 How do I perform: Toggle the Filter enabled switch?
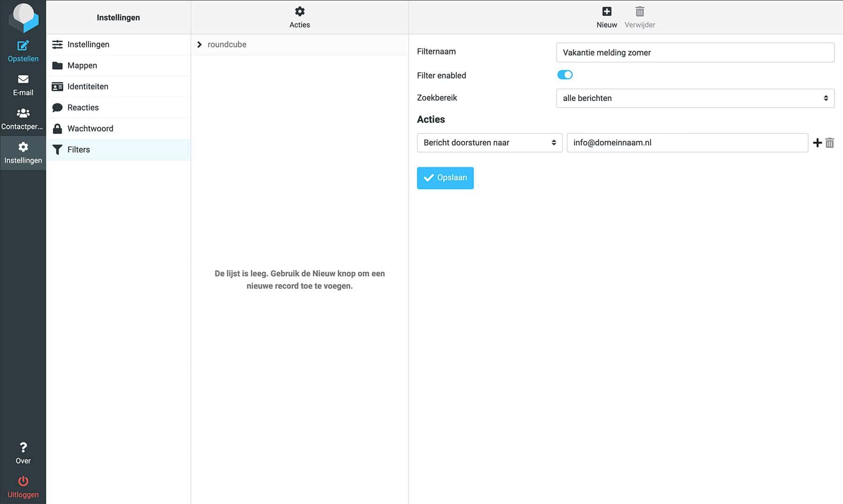pyautogui.click(x=565, y=75)
